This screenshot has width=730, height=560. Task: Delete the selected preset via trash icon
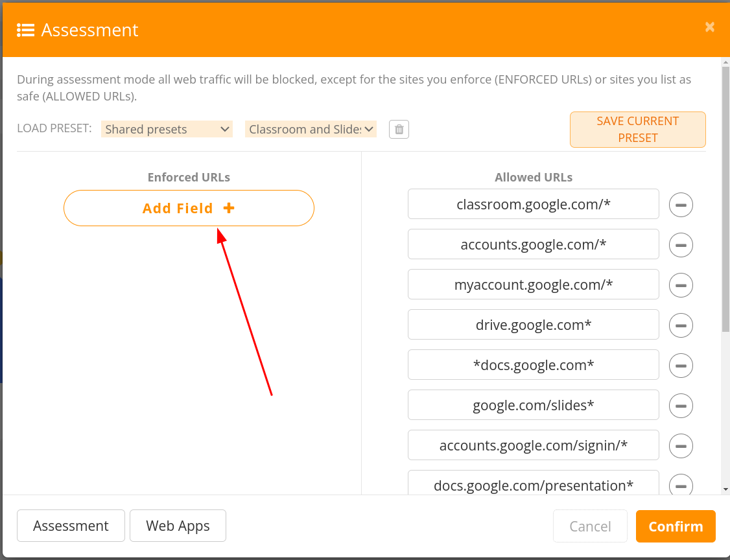click(x=399, y=130)
